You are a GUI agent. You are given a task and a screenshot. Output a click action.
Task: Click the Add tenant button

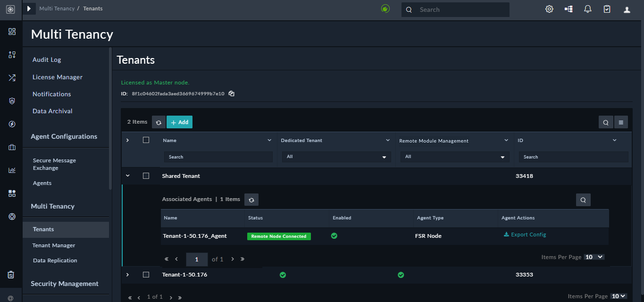pyautogui.click(x=179, y=122)
